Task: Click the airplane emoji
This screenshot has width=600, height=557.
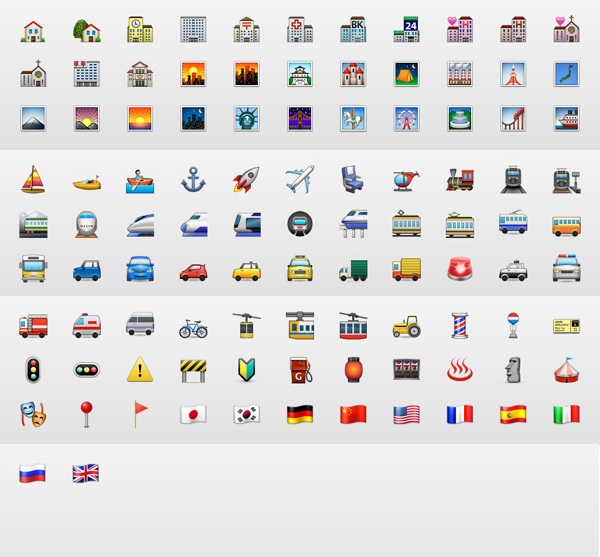Action: pos(300,180)
